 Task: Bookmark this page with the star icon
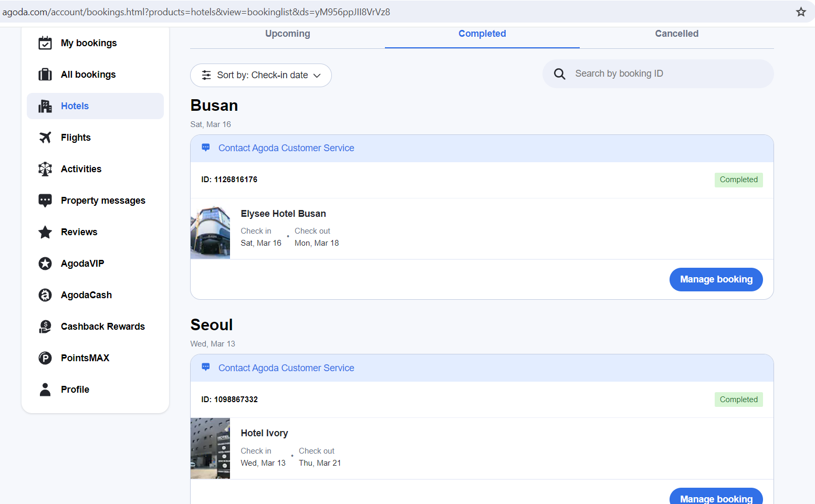(x=801, y=12)
